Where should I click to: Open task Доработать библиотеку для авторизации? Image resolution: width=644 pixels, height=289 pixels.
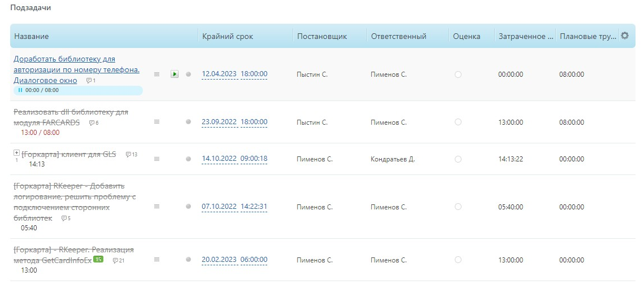(x=76, y=70)
